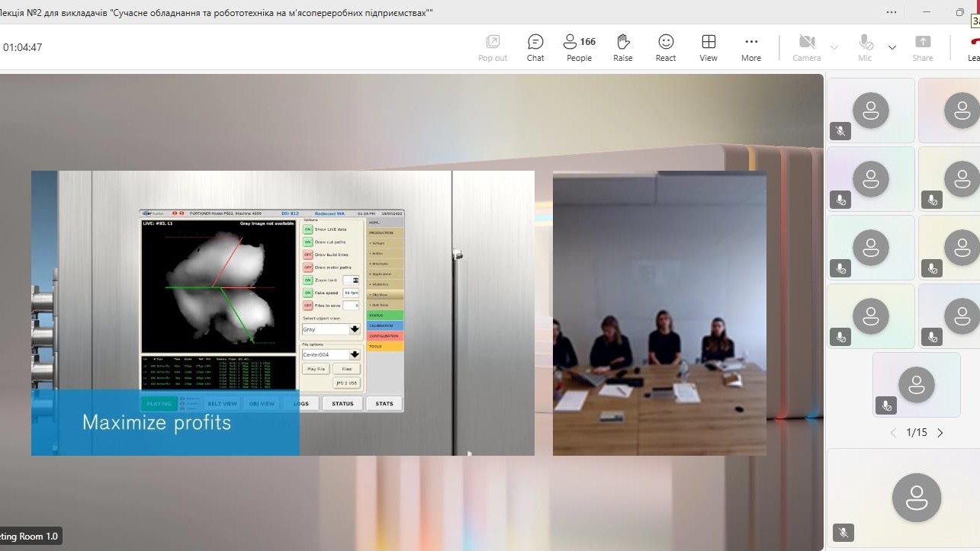Go to next participants page

tap(940, 432)
